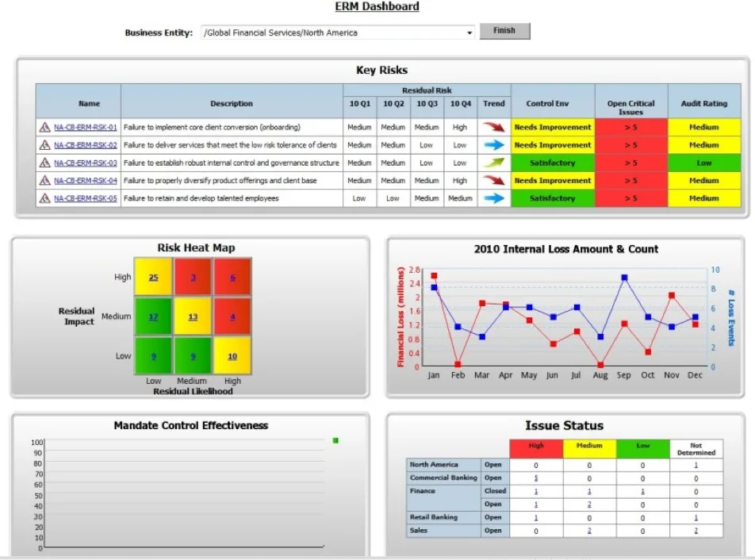Open Sales count under Not Determined column

tap(696, 531)
